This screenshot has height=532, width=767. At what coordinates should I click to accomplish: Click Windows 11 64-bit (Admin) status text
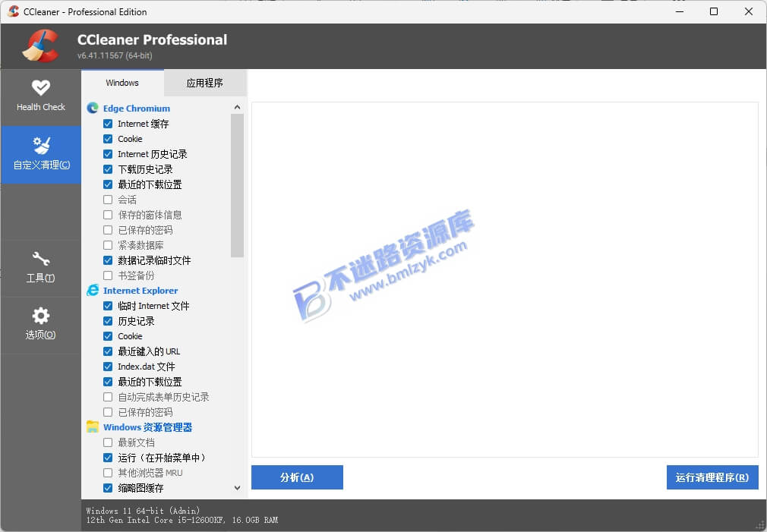143,511
